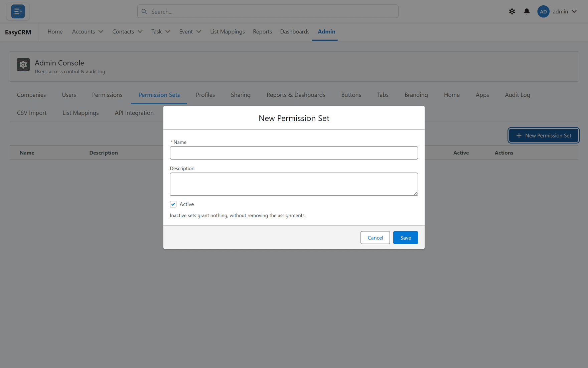Open the settings gear icon

pos(512,11)
